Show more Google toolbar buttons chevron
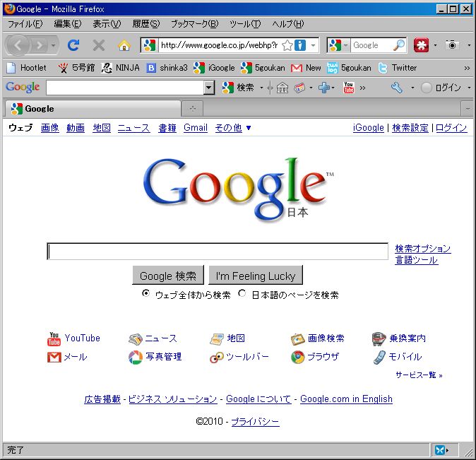 point(362,88)
